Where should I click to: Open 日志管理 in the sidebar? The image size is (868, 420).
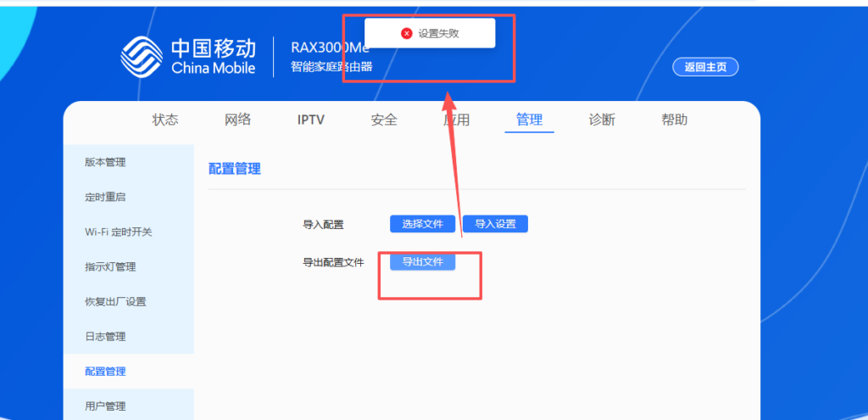click(129, 336)
